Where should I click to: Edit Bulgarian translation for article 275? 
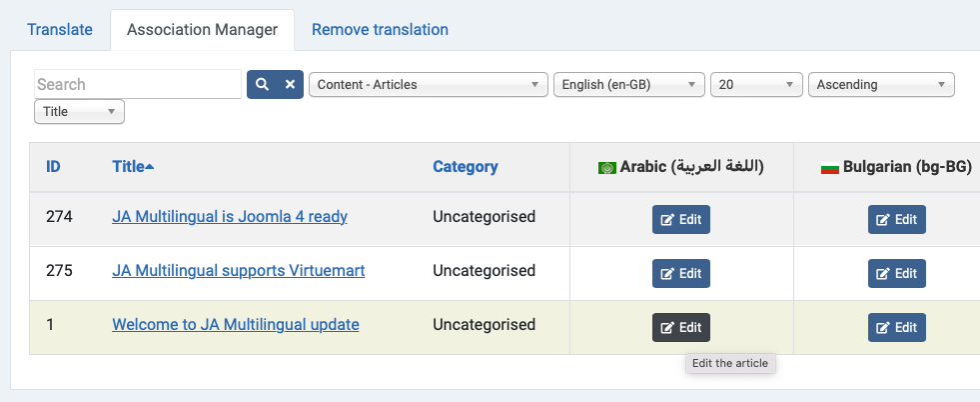point(897,273)
